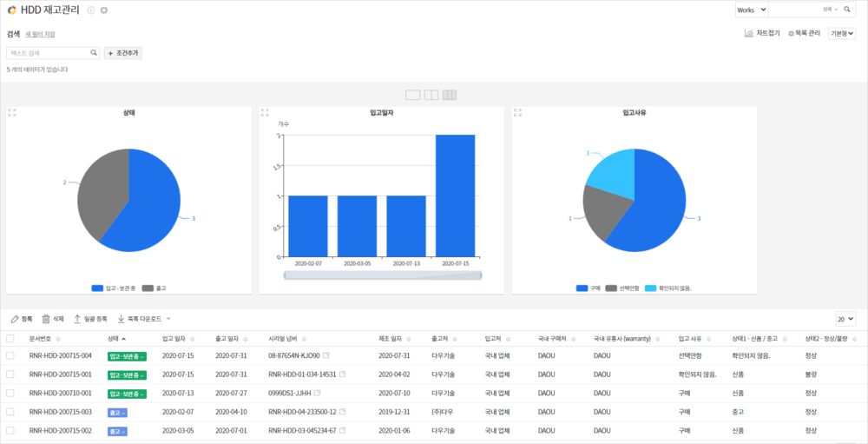
Task: Click the magnifier icon in top-right search
Action: [847, 10]
